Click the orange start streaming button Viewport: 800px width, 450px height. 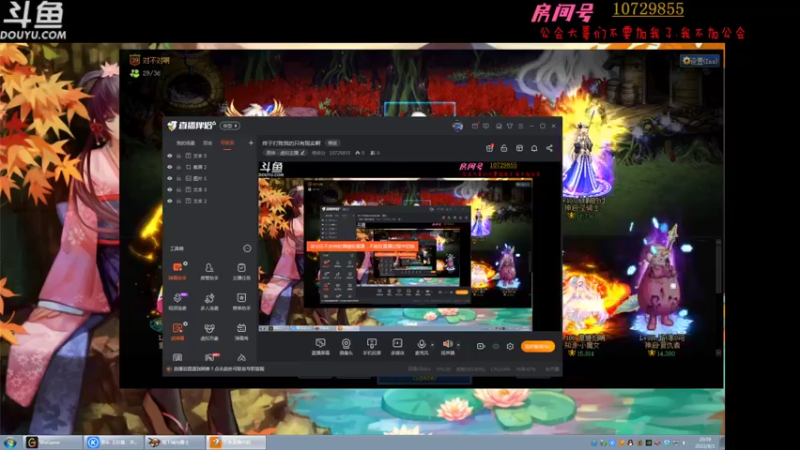[537, 346]
